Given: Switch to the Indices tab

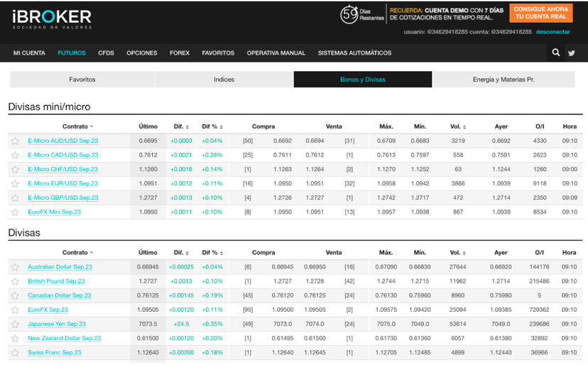Looking at the screenshot, I should [x=224, y=80].
